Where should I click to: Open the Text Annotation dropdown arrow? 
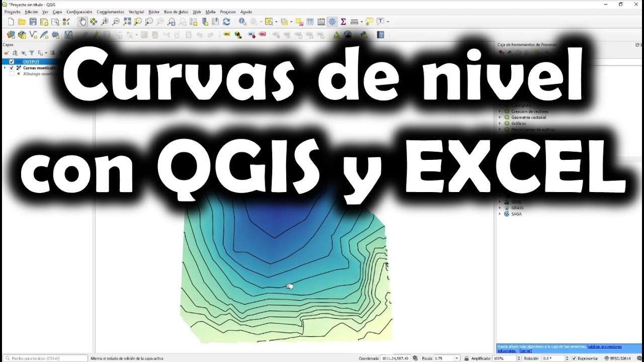coord(388,22)
